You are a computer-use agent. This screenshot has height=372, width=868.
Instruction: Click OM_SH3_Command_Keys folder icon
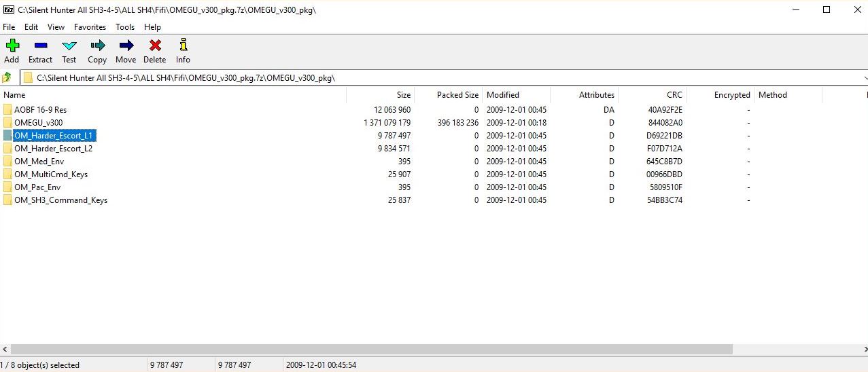click(7, 200)
